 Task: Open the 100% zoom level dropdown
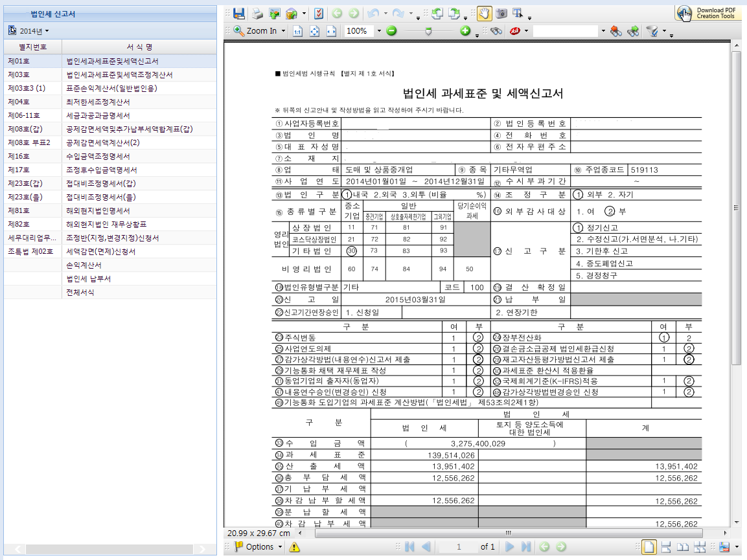pos(378,31)
